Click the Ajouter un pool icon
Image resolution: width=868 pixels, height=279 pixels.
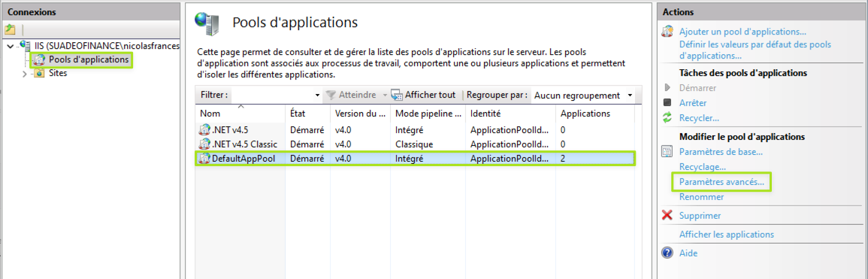pos(667,32)
